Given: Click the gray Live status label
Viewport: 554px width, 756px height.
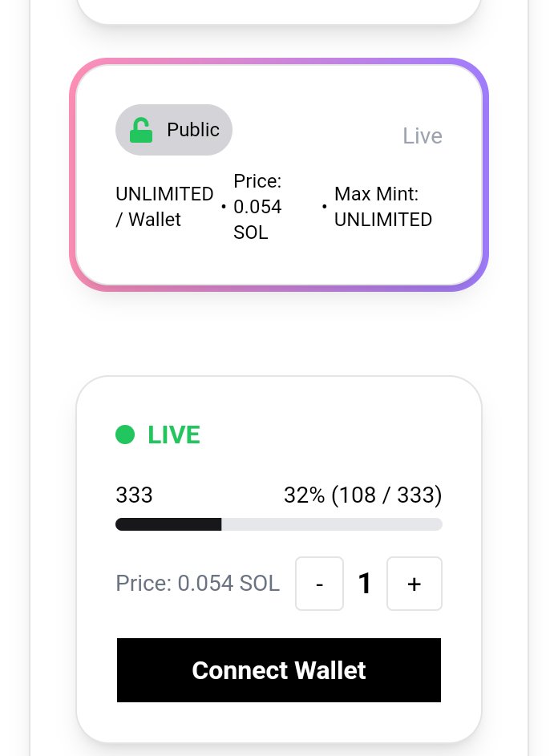Looking at the screenshot, I should click(423, 136).
